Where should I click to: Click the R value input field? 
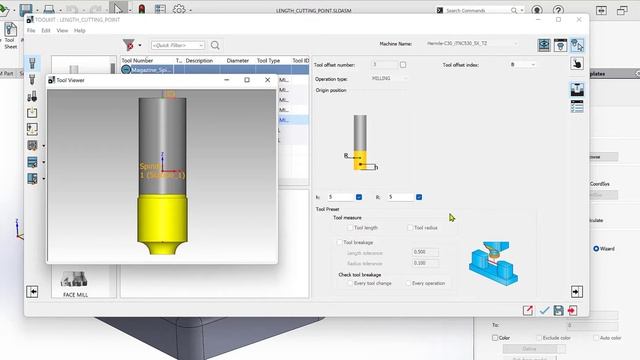[x=400, y=197]
